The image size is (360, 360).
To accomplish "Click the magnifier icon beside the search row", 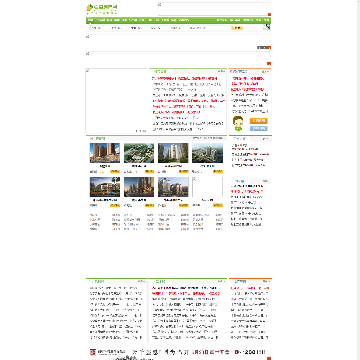I will pyautogui.click(x=267, y=27).
